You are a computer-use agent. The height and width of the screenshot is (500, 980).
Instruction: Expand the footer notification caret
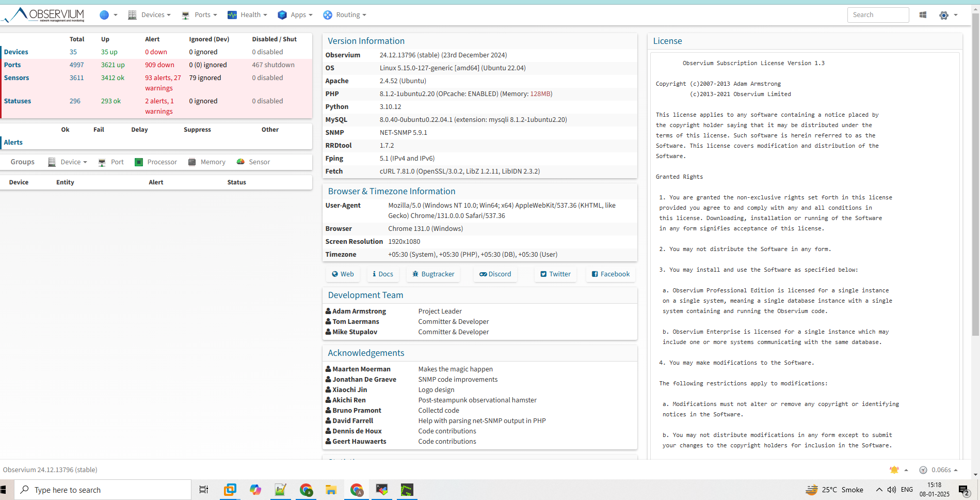(x=906, y=470)
